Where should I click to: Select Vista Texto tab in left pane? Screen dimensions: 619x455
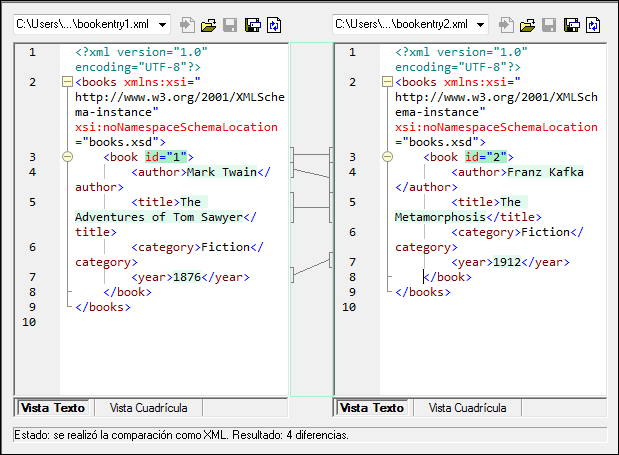[x=52, y=408]
